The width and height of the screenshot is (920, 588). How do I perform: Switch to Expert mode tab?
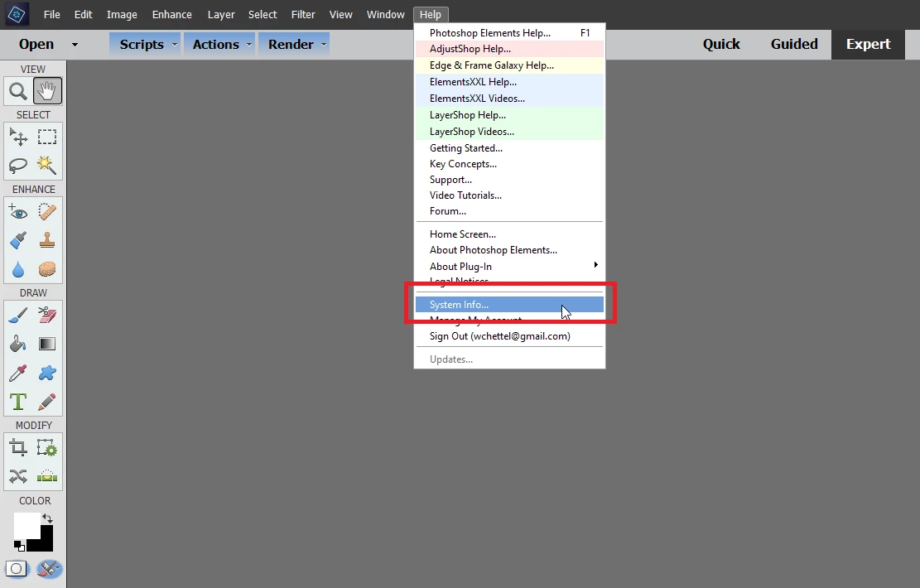pyautogui.click(x=868, y=44)
